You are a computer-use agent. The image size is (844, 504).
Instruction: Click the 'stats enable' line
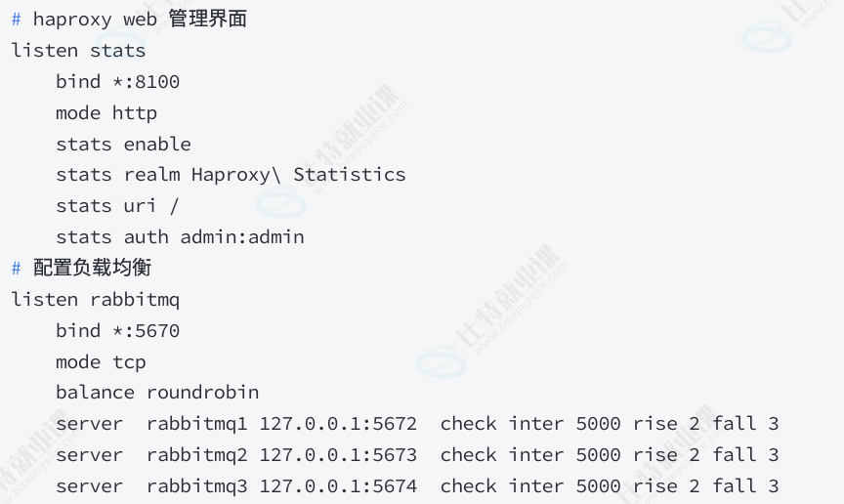(123, 145)
